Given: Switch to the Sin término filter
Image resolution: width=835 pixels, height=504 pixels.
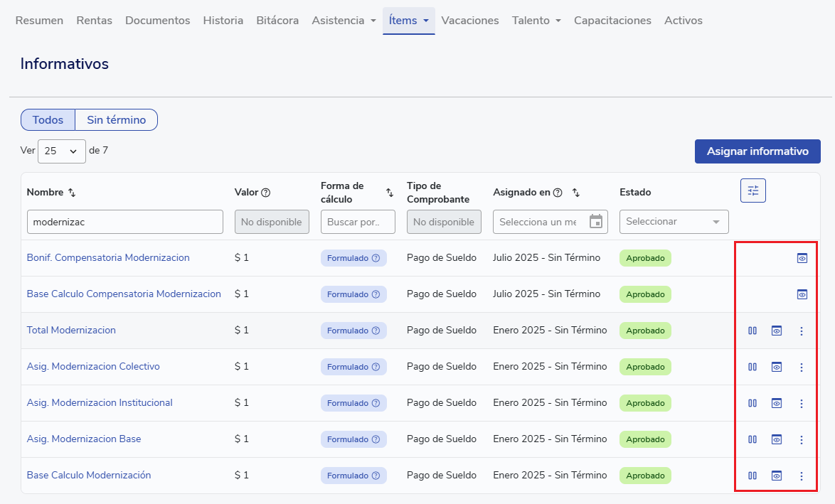Looking at the screenshot, I should click(116, 120).
